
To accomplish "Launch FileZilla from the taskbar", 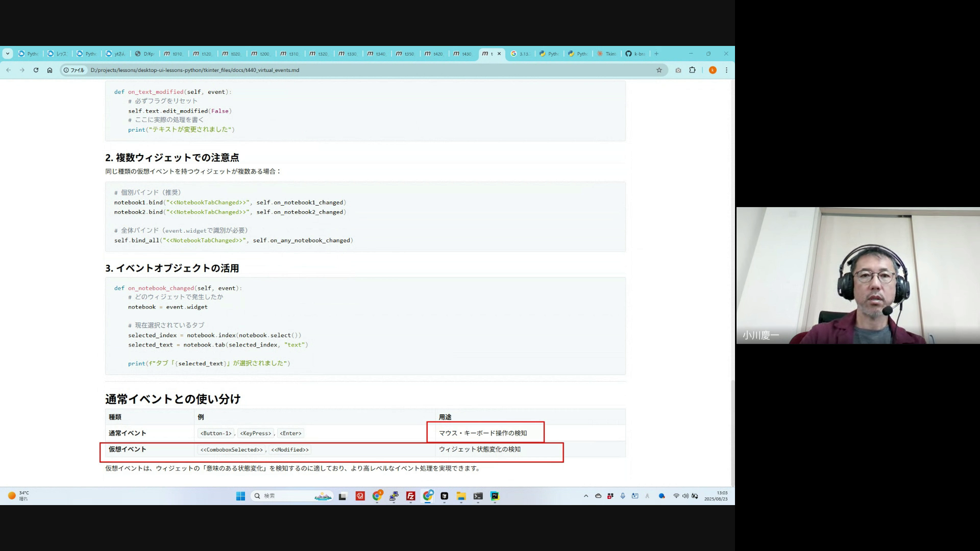I will point(410,496).
